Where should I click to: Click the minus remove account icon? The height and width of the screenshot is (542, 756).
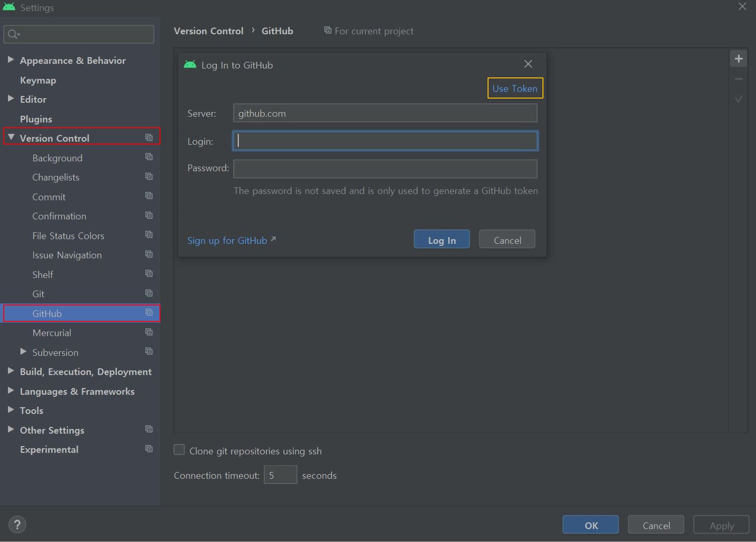[739, 79]
